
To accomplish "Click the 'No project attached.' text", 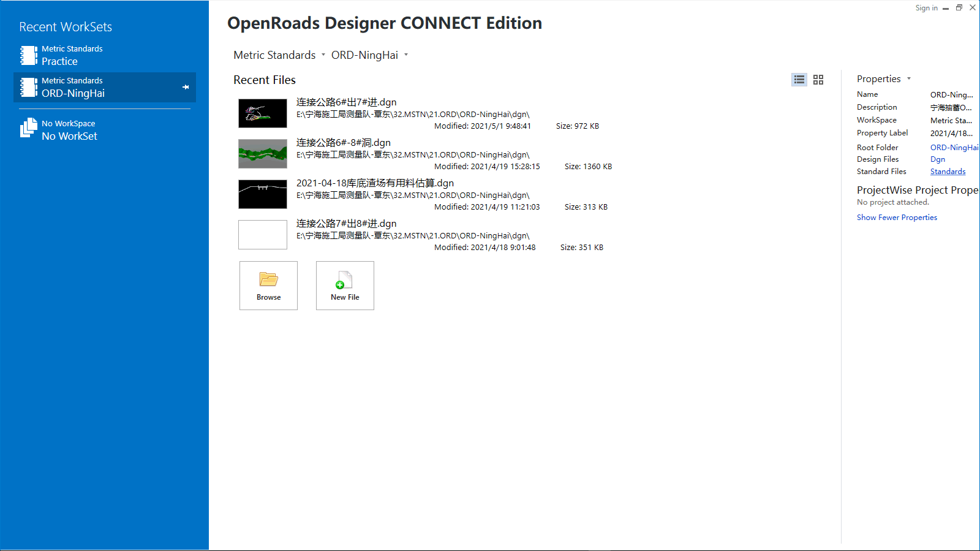I will pyautogui.click(x=893, y=202).
